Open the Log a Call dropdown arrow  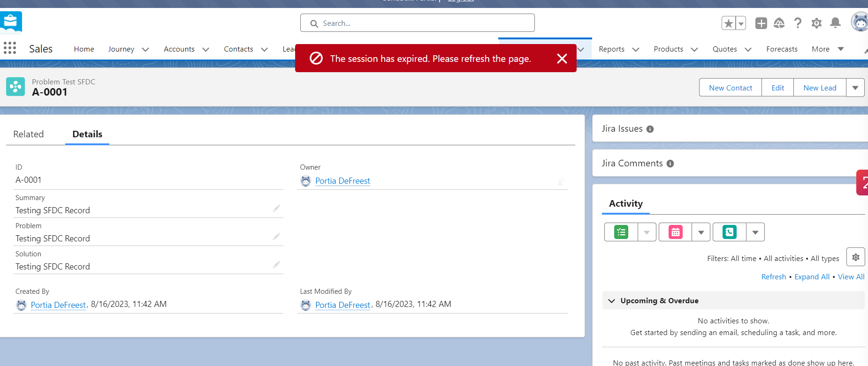[x=755, y=232]
